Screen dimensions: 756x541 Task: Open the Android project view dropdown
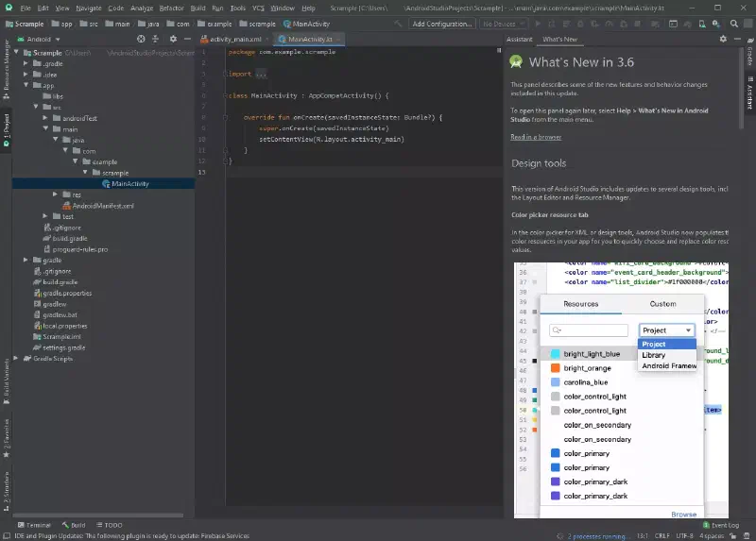[x=39, y=39]
